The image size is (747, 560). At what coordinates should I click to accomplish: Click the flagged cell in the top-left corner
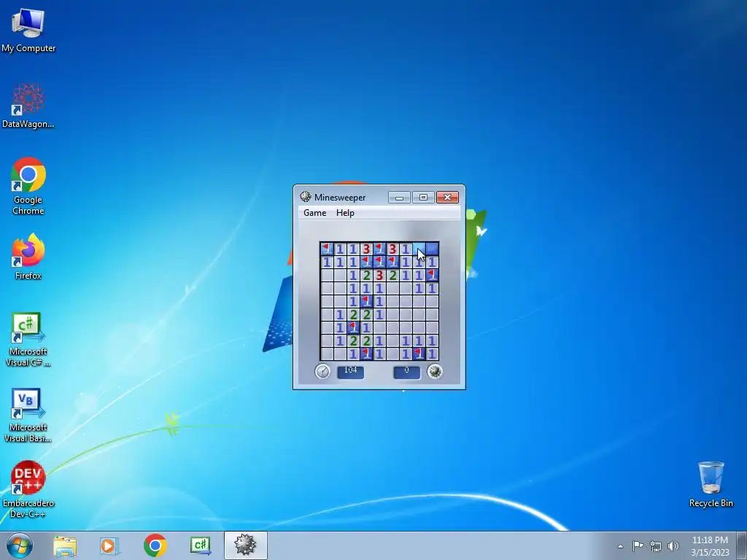tap(327, 249)
